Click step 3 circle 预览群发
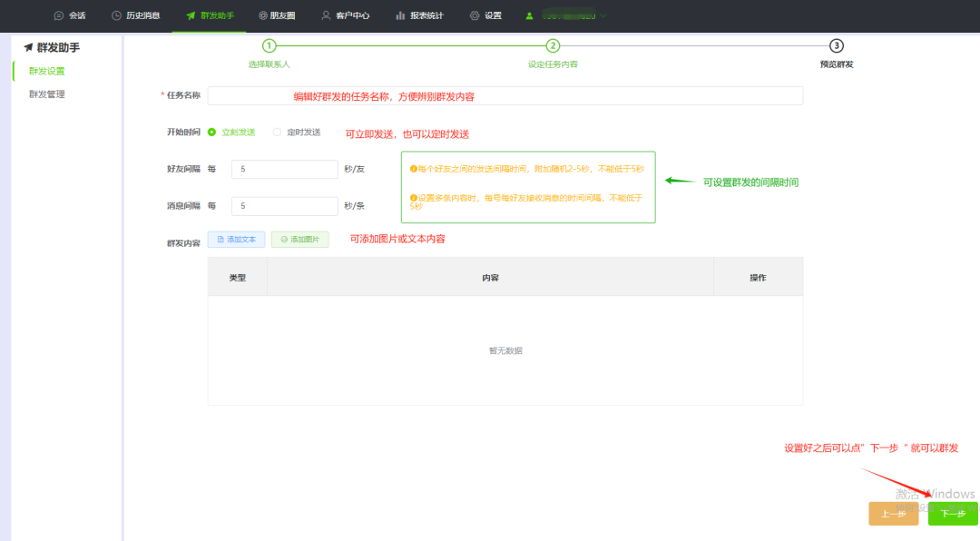This screenshot has height=541, width=980. 837,45
